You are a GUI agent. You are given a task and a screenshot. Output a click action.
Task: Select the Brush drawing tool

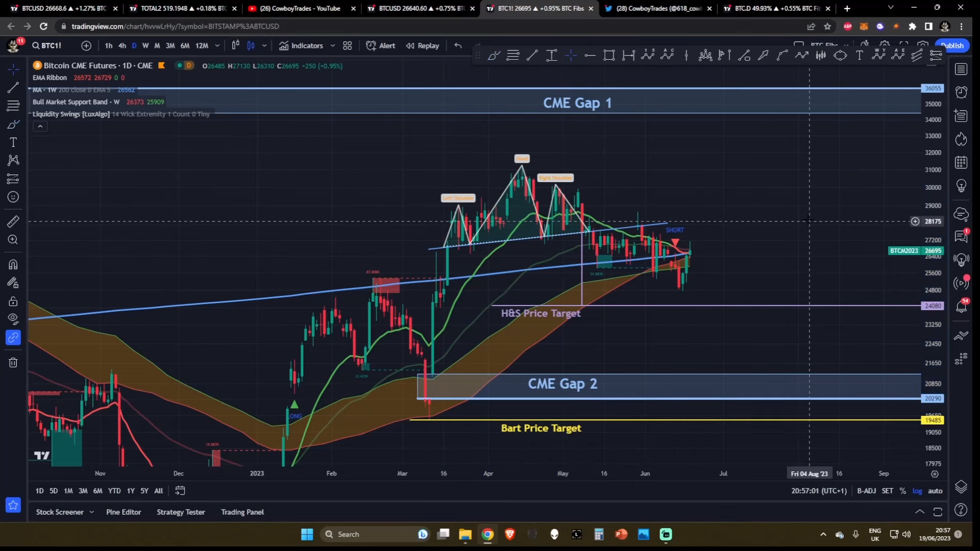click(x=13, y=124)
